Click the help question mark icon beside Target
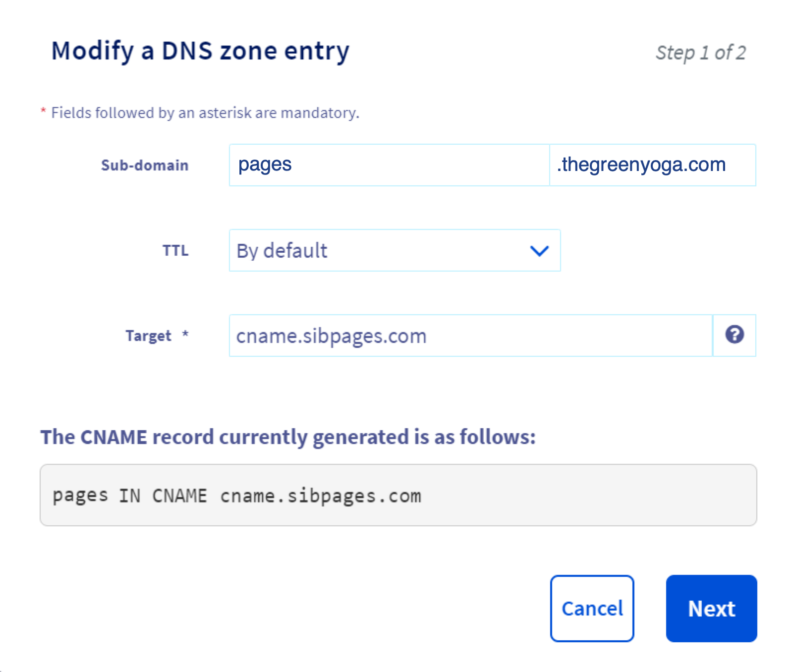The image size is (793, 672). pos(734,335)
